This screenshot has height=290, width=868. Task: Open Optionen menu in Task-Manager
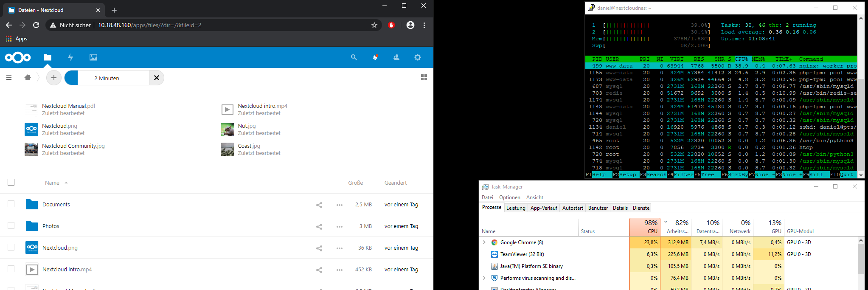(x=510, y=197)
